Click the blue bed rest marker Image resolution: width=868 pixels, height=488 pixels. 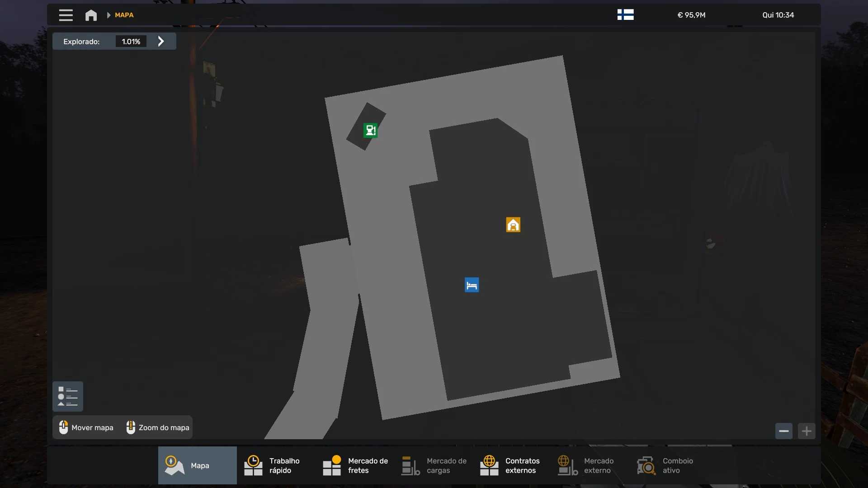point(472,285)
